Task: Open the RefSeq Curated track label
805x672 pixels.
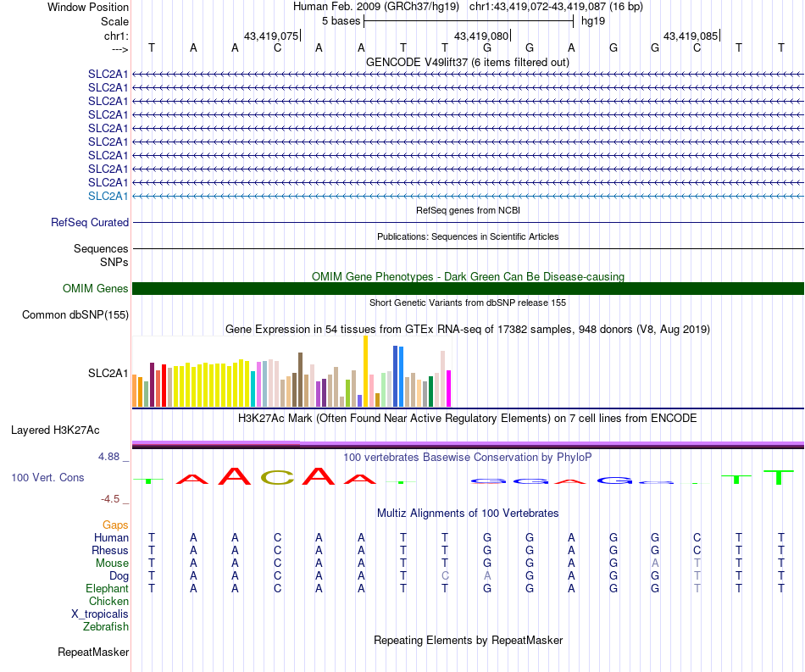Action: [x=90, y=222]
